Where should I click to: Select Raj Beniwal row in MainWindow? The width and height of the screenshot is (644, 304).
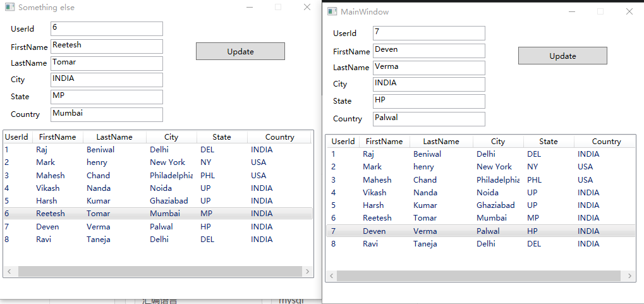(480, 154)
